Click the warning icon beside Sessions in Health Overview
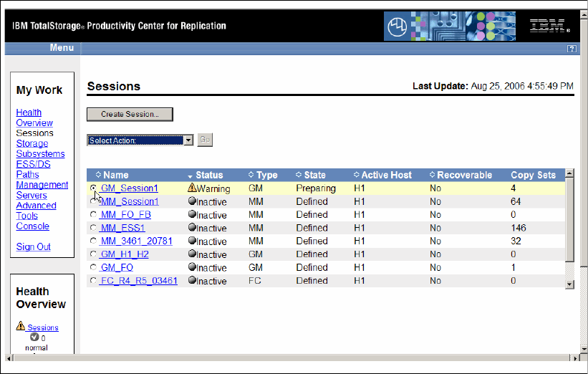The width and height of the screenshot is (588, 374). click(21, 325)
